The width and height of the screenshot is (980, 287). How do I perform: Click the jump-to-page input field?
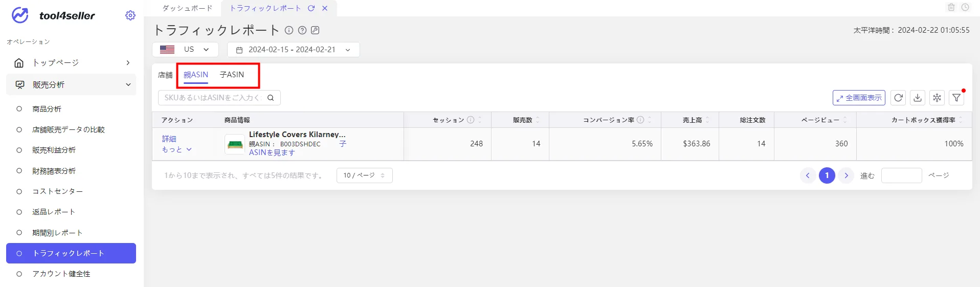coord(901,175)
